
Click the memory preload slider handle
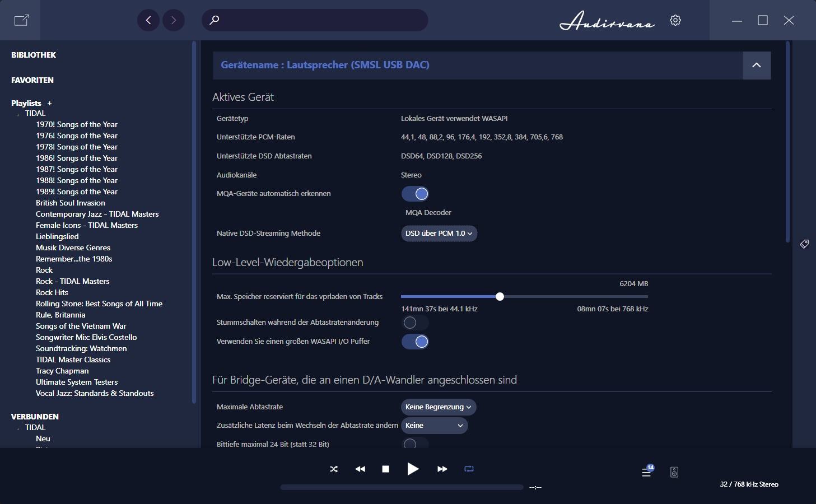coord(500,296)
